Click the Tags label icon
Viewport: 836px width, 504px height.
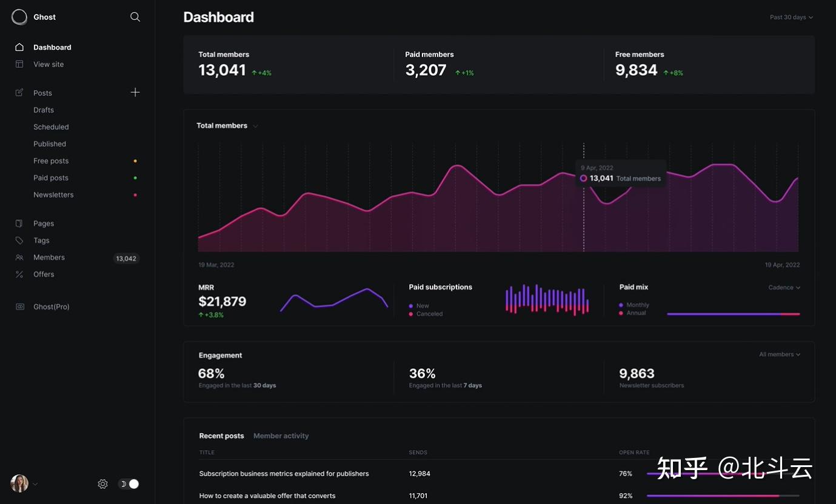coord(19,240)
